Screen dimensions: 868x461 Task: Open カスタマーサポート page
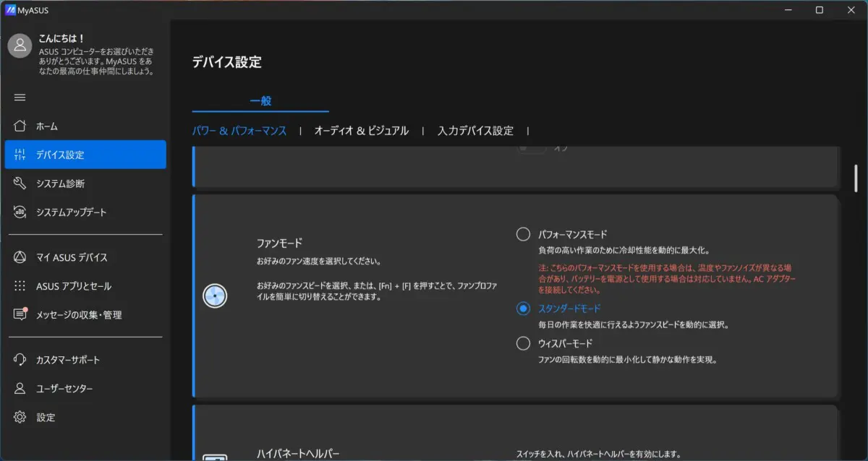pos(85,360)
